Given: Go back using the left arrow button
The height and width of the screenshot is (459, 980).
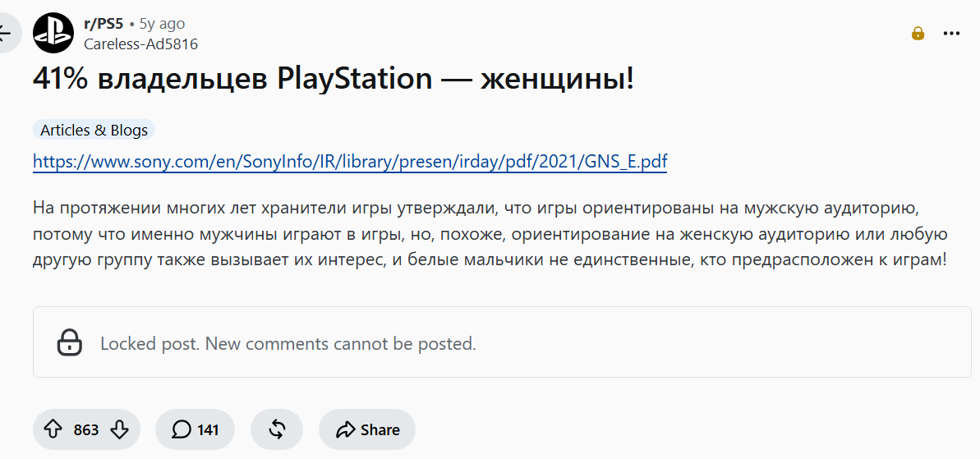Looking at the screenshot, I should click(7, 33).
